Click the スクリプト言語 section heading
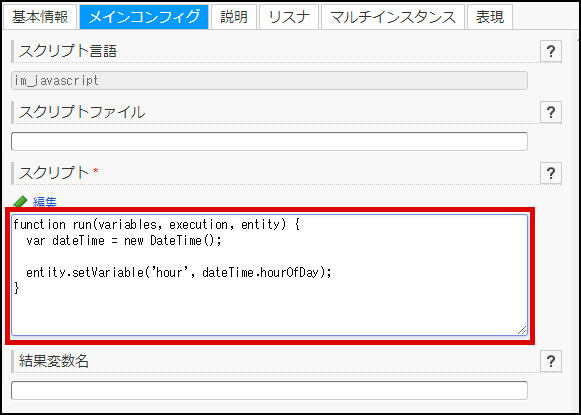 pyautogui.click(x=68, y=52)
